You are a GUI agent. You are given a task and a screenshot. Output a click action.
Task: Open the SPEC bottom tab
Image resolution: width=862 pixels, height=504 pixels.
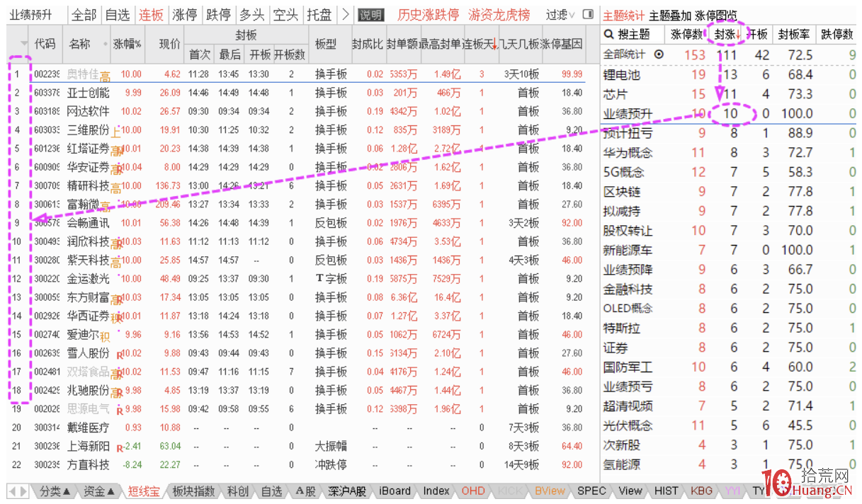591,491
